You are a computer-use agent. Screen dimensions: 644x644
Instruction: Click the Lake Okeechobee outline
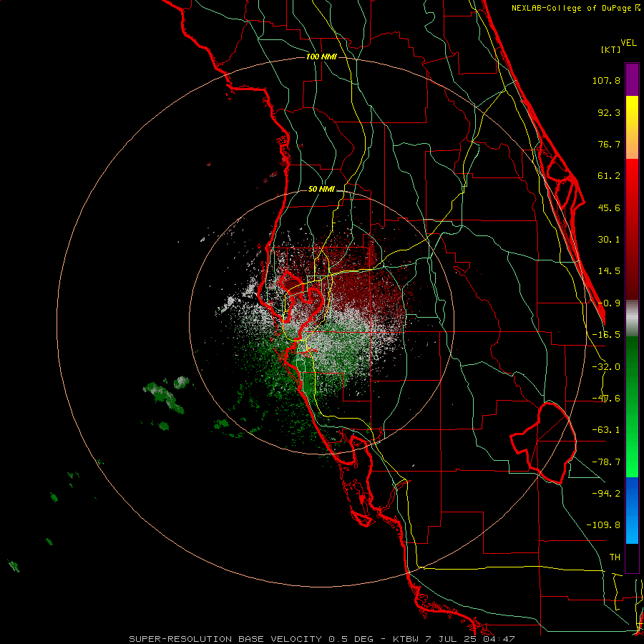[x=543, y=443]
